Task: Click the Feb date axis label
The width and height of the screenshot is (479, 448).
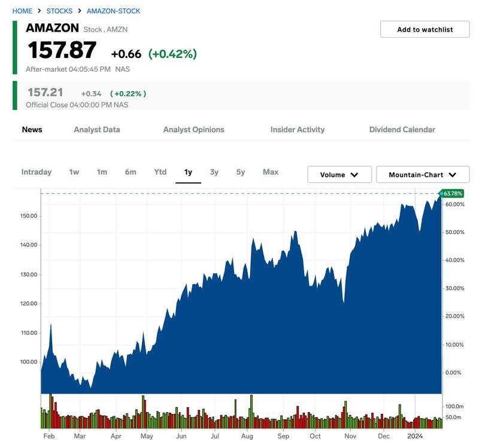Action: 49,436
